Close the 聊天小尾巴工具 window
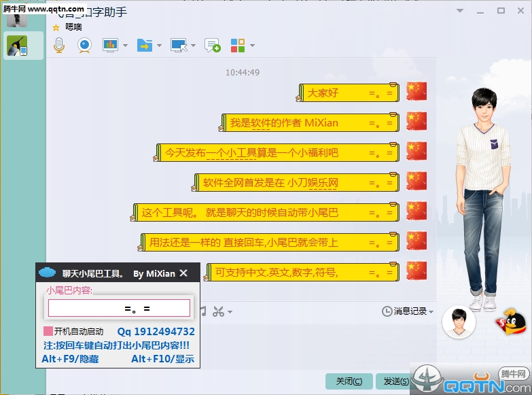The width and height of the screenshot is (532, 395). (183, 273)
